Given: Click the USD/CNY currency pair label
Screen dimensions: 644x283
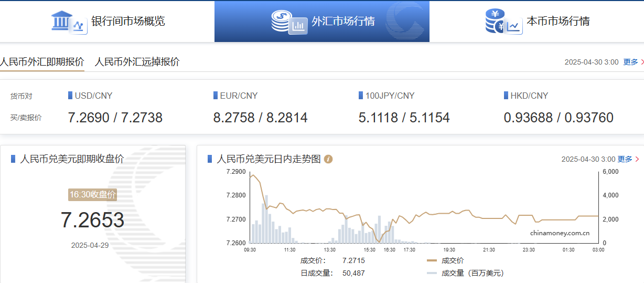Looking at the screenshot, I should [93, 96].
